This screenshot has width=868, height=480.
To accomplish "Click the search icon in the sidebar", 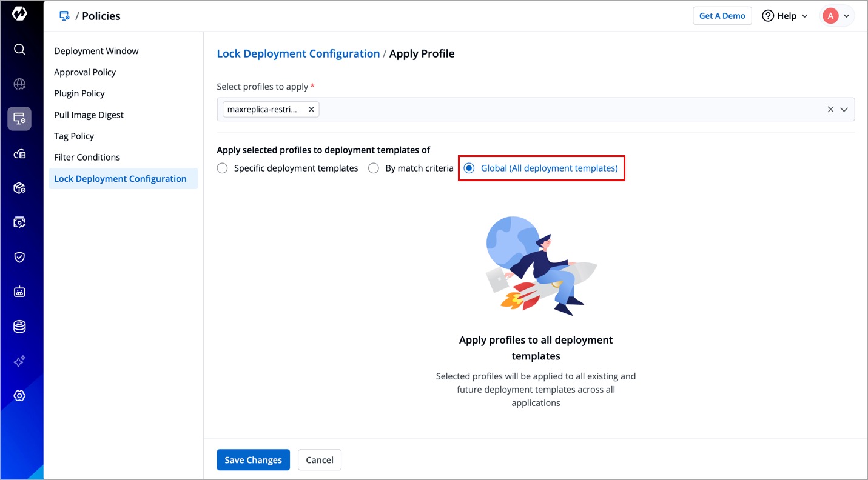I will point(19,49).
